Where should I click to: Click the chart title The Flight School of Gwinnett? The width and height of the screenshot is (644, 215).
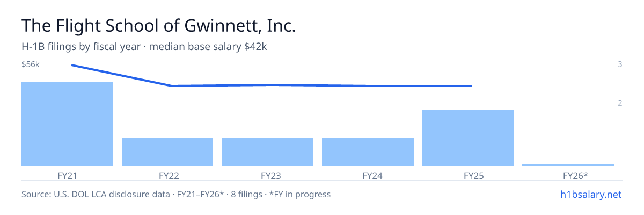(159, 26)
